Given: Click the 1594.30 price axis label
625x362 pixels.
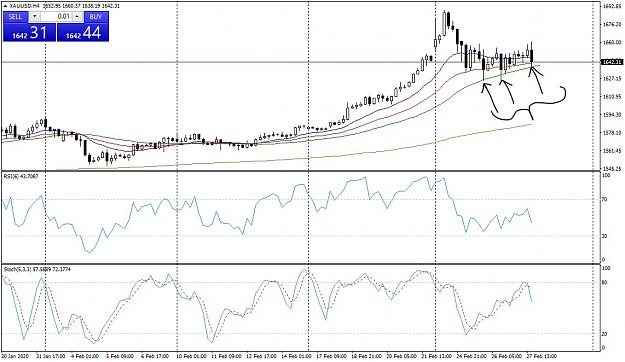Looking at the screenshot, I should click(612, 115).
